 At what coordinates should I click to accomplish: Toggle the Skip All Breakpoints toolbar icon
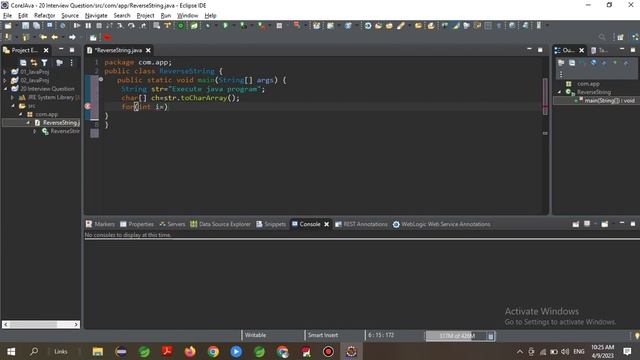click(62, 25)
